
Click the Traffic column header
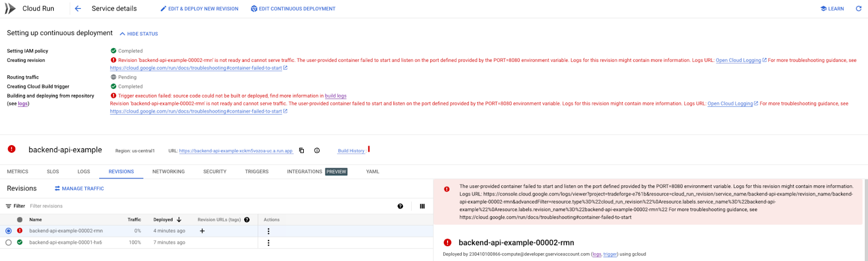pyautogui.click(x=134, y=220)
